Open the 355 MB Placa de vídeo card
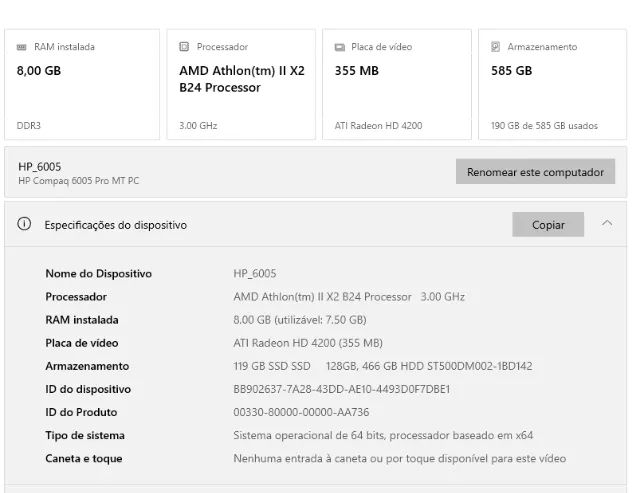 point(397,84)
